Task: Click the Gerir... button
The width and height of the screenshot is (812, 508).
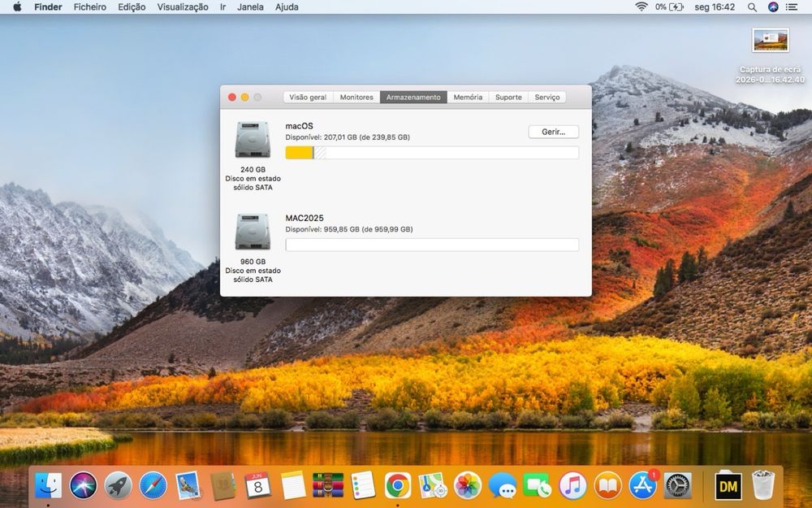Action: (x=554, y=132)
